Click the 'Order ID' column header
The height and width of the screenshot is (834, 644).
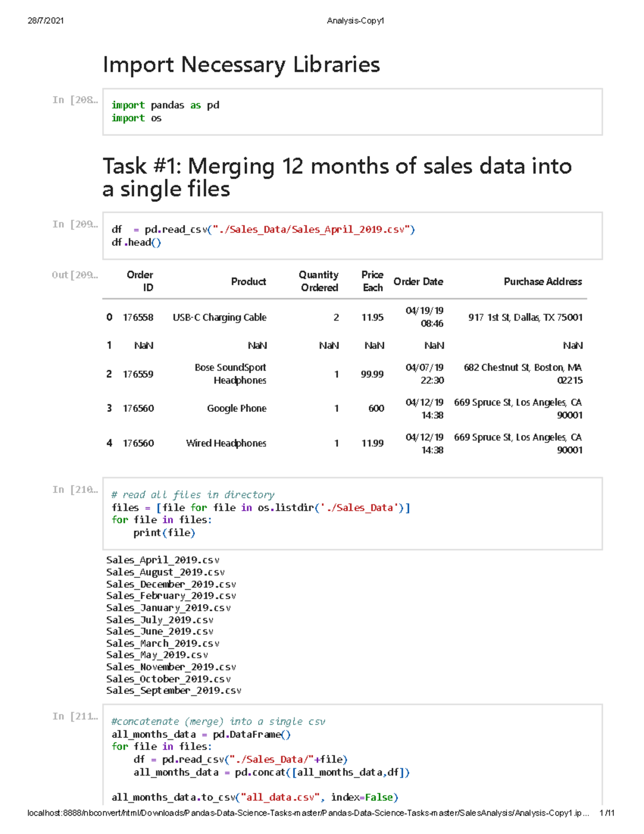coord(141,281)
